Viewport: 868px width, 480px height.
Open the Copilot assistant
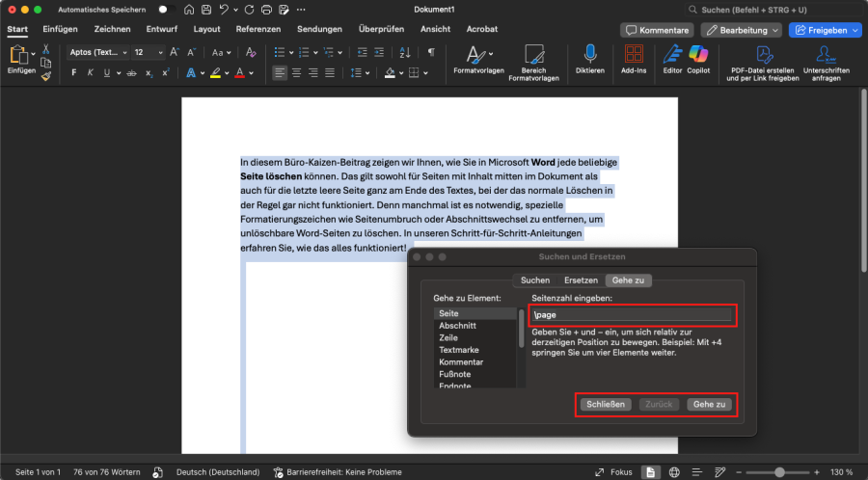(x=698, y=55)
